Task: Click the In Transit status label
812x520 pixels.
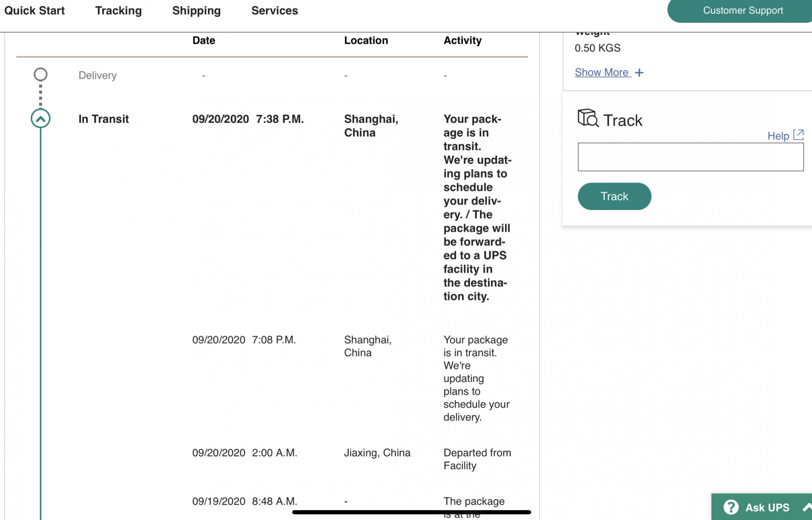Action: point(104,119)
